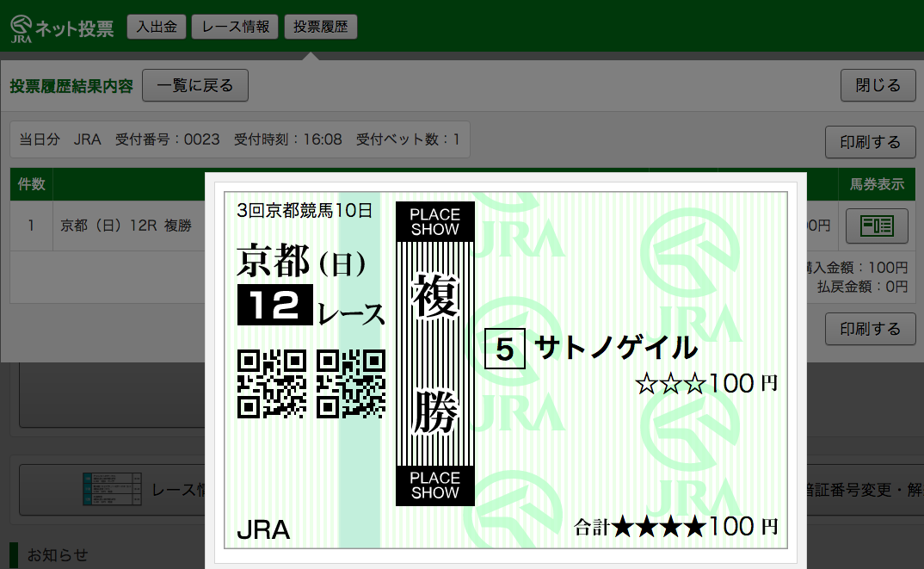924x569 pixels.
Task: Click the JRA ネット投票 logo
Action: click(x=62, y=28)
